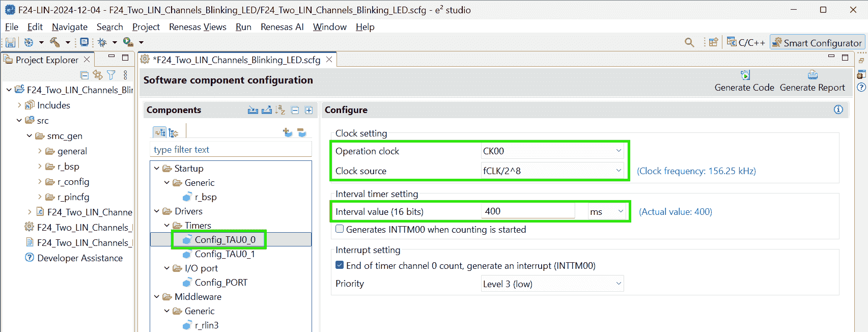Click the Generate Report printer icon
Screen dimensions: 868x332
[x=813, y=75]
